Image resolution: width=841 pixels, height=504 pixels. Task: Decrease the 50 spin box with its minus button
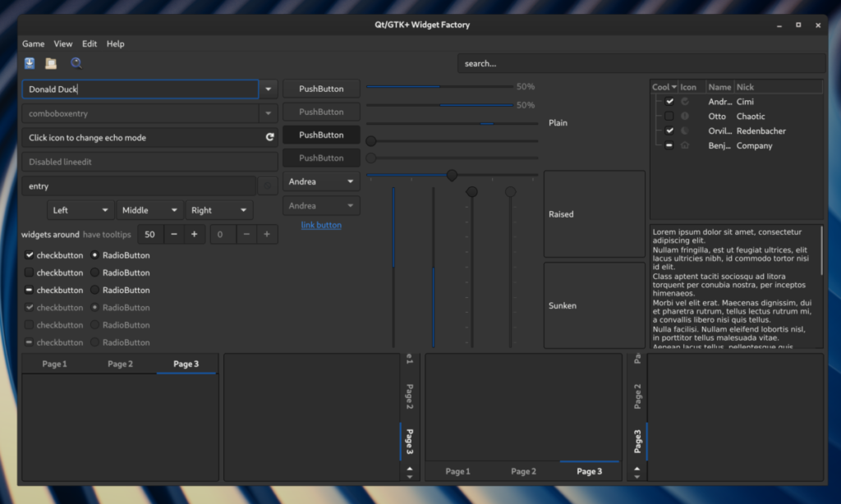pos(174,234)
